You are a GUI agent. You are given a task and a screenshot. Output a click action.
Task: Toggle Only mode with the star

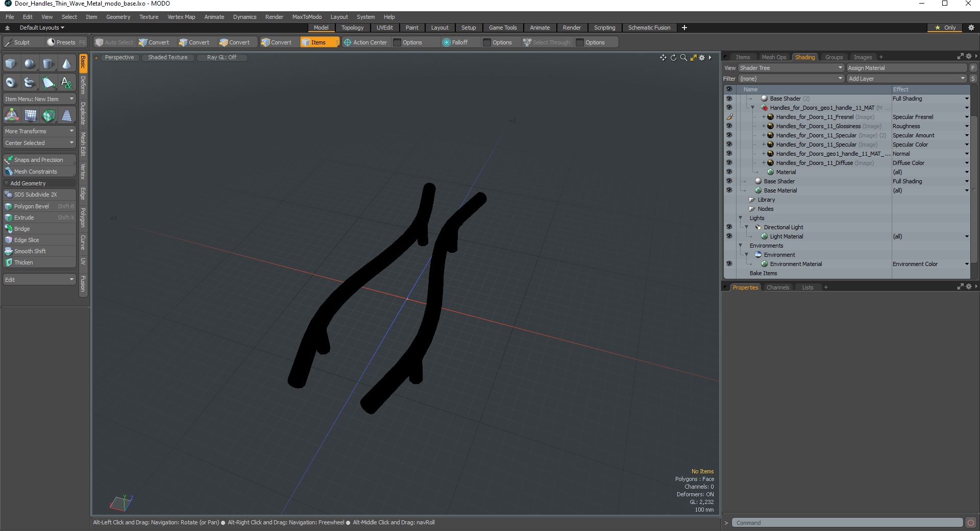coord(945,28)
